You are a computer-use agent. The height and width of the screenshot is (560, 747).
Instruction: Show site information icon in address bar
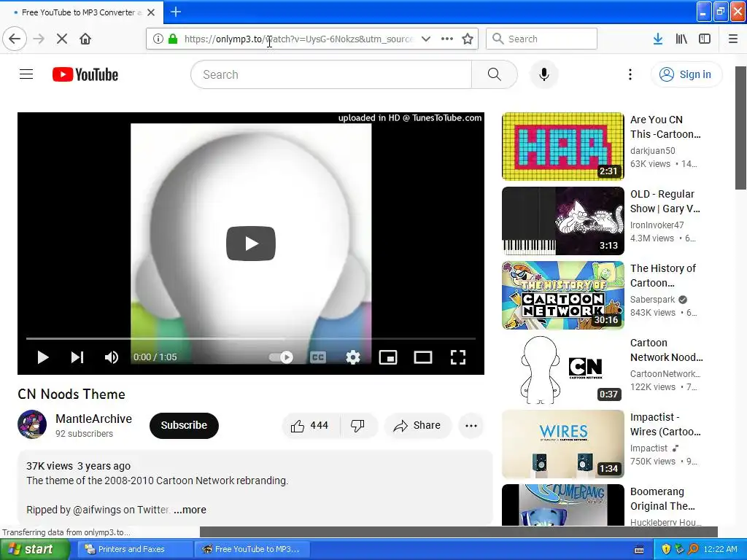[x=158, y=39]
